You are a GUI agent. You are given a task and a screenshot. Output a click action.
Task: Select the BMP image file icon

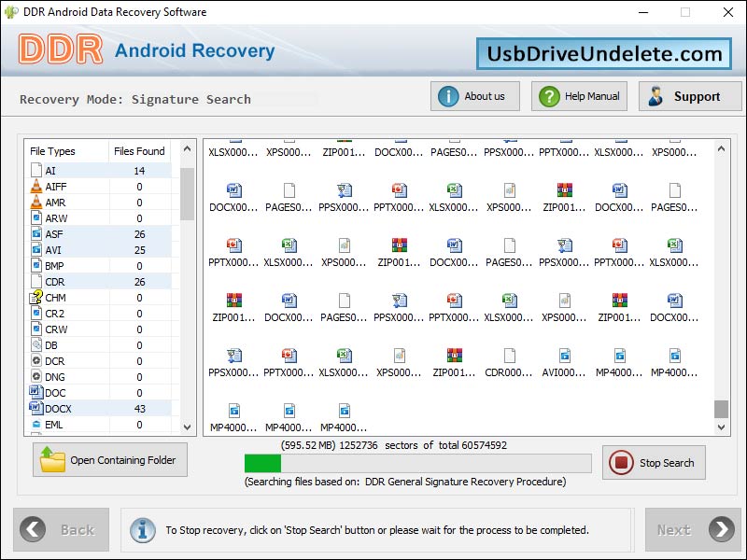point(36,265)
